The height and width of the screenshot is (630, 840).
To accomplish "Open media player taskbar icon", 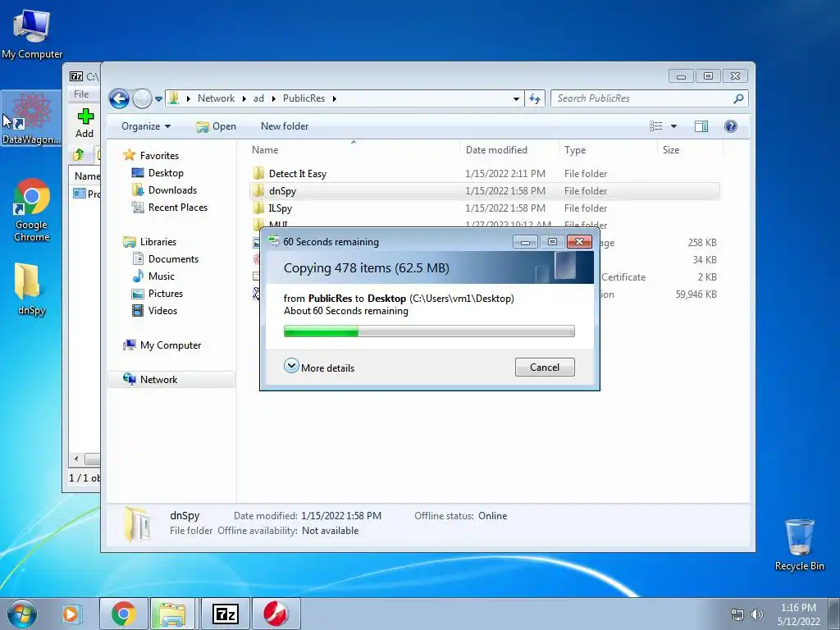I will click(71, 614).
